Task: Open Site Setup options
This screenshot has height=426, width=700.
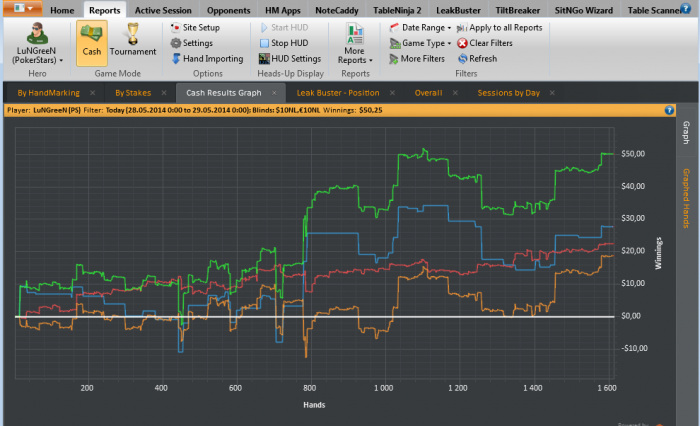Action: [x=195, y=28]
